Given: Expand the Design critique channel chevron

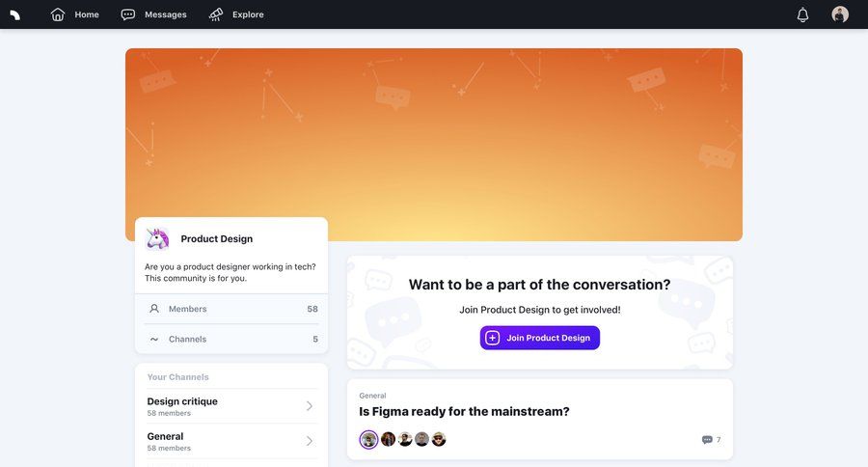Looking at the screenshot, I should click(x=310, y=406).
